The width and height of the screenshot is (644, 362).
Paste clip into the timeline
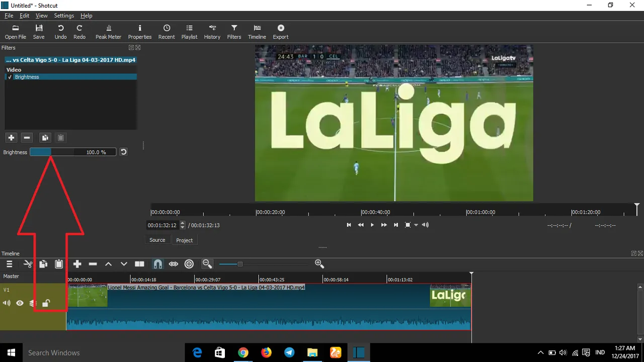coord(59,264)
